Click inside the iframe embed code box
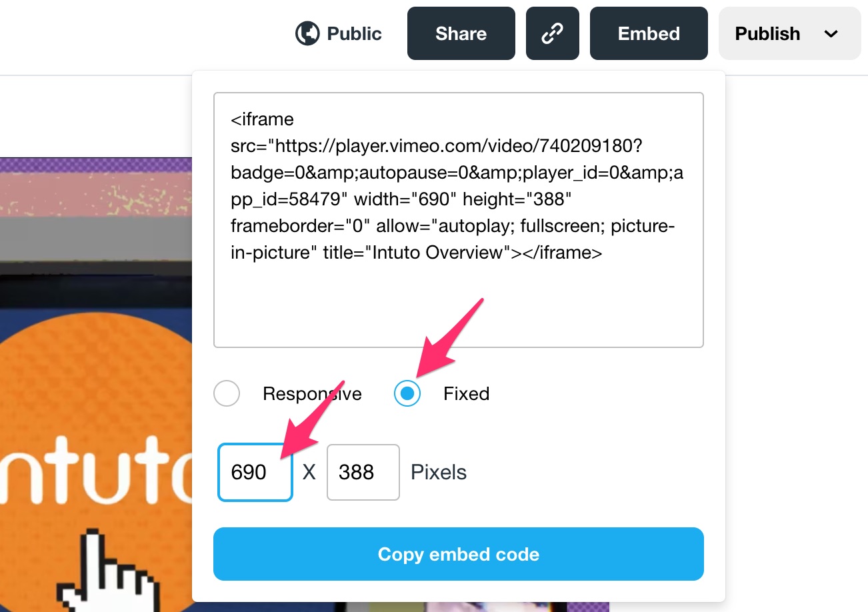 pos(458,300)
